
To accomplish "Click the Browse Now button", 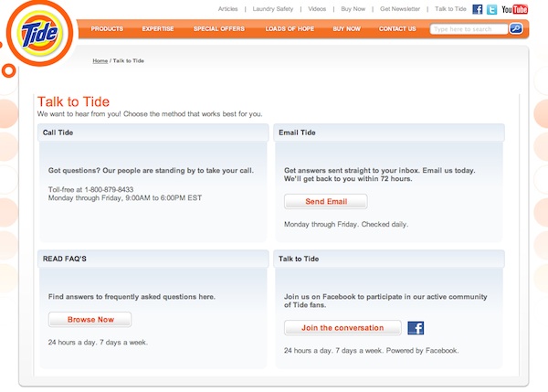I will 90,320.
